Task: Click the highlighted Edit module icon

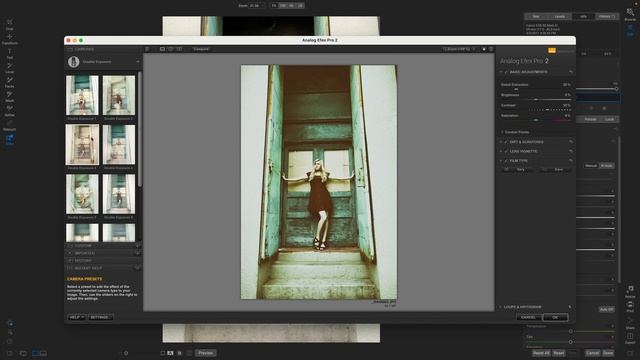Action: click(x=630, y=30)
